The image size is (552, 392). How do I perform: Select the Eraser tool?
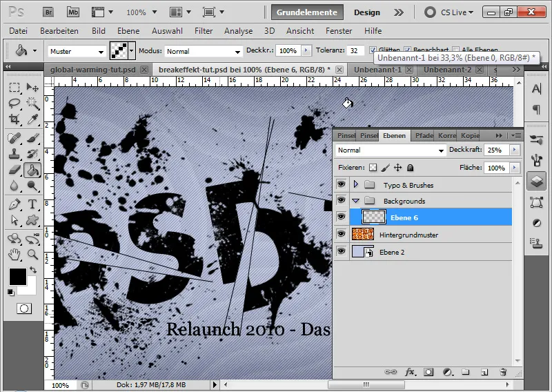(x=14, y=170)
